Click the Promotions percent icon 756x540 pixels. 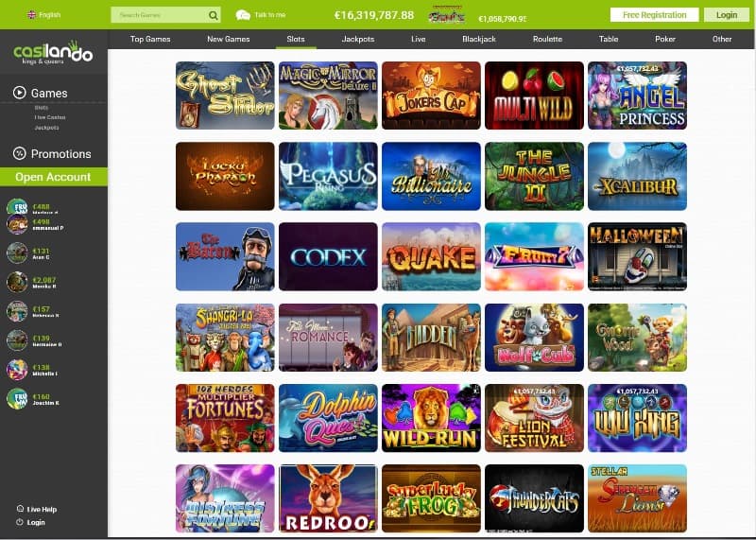[19, 153]
